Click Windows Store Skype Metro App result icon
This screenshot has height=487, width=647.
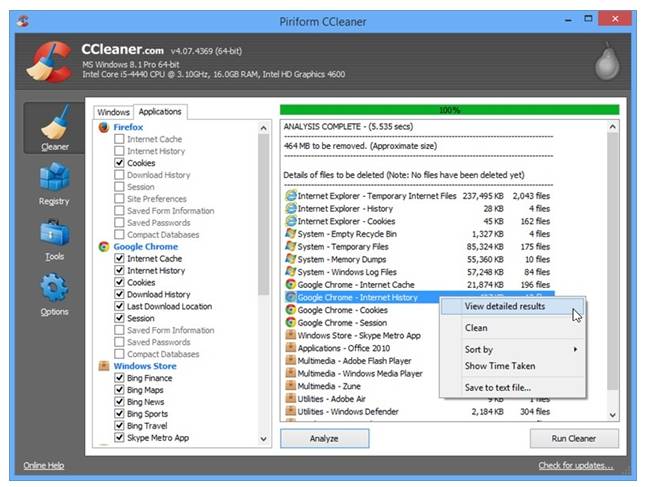click(291, 335)
